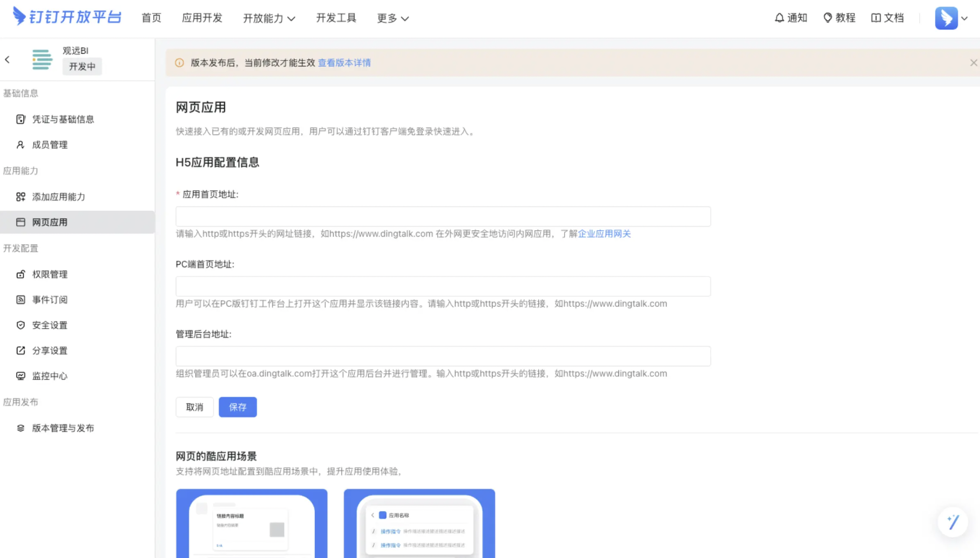Click the 凭证与基础信息 sidebar icon
The height and width of the screenshot is (558, 980).
coord(21,119)
